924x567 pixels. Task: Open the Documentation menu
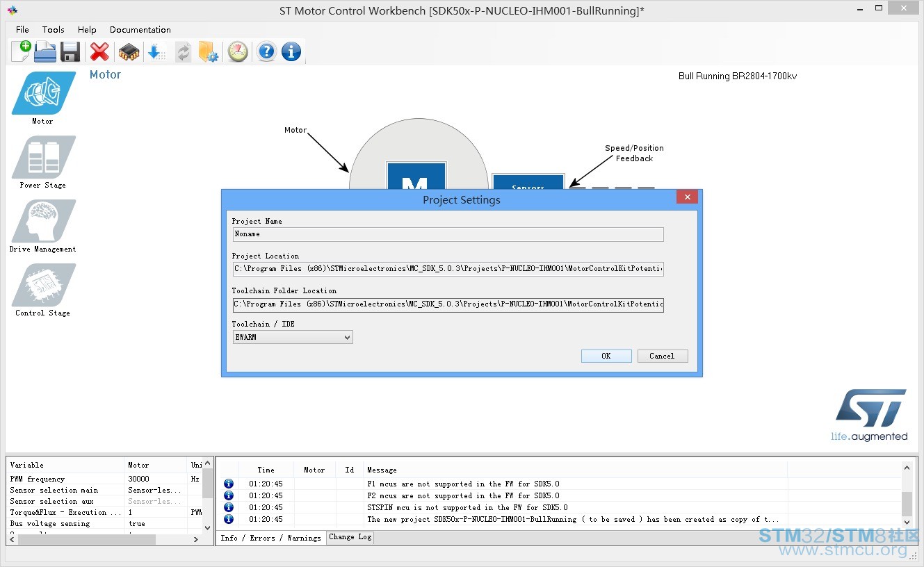140,30
